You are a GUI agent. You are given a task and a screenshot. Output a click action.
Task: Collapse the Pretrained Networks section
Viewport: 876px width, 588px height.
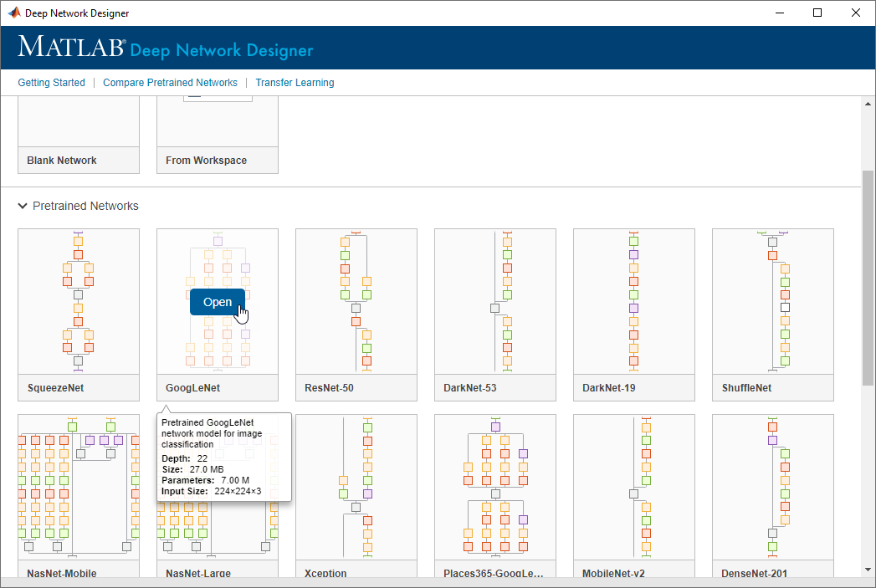pyautogui.click(x=23, y=206)
